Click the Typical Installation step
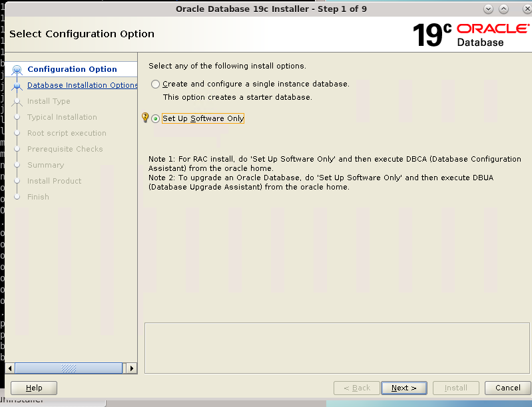 coord(62,117)
